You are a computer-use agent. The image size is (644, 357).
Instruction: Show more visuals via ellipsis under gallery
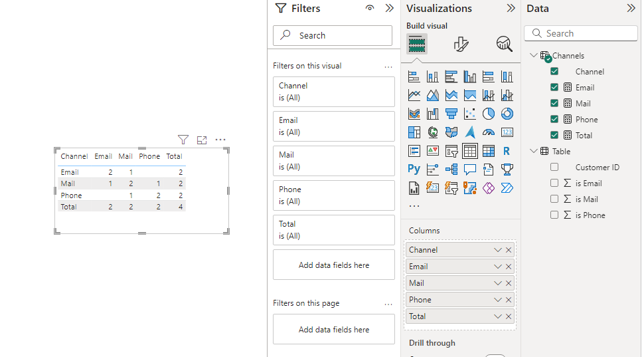click(x=414, y=206)
